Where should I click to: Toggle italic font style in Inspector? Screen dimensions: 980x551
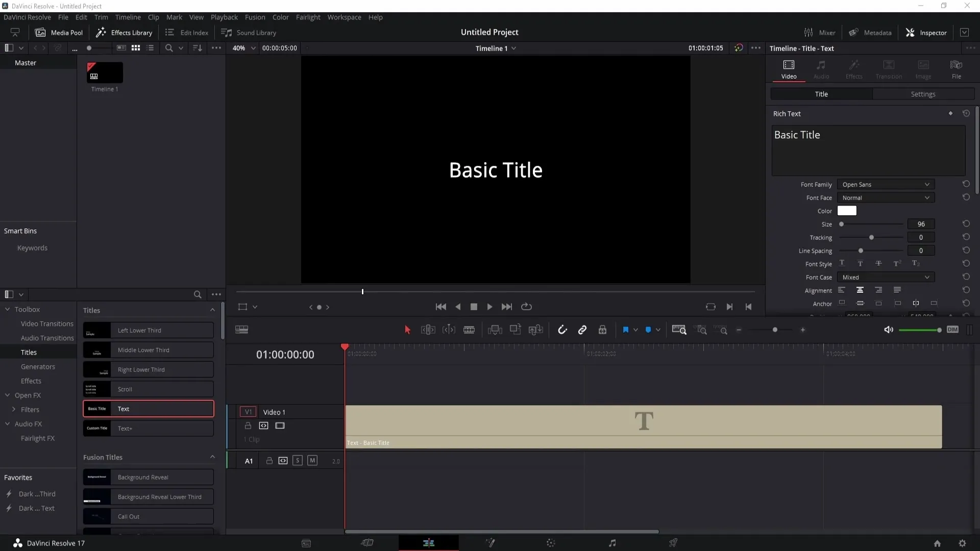[x=860, y=264]
